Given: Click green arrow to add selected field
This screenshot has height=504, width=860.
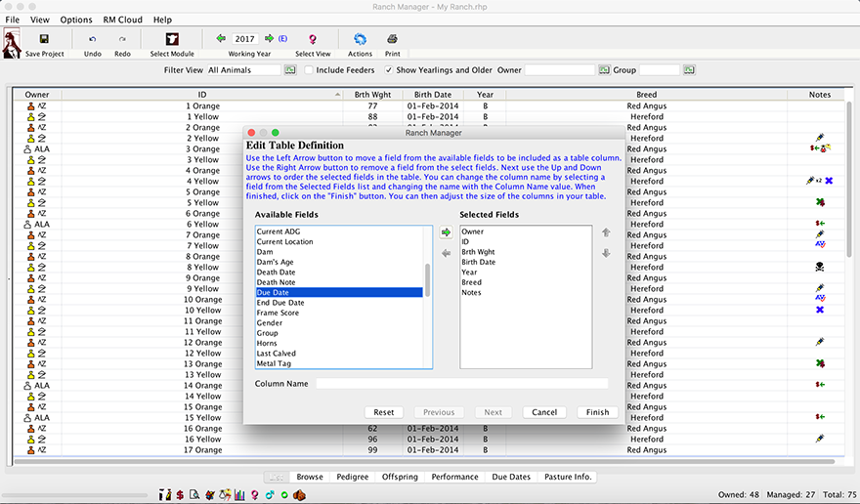Looking at the screenshot, I should pos(446,232).
